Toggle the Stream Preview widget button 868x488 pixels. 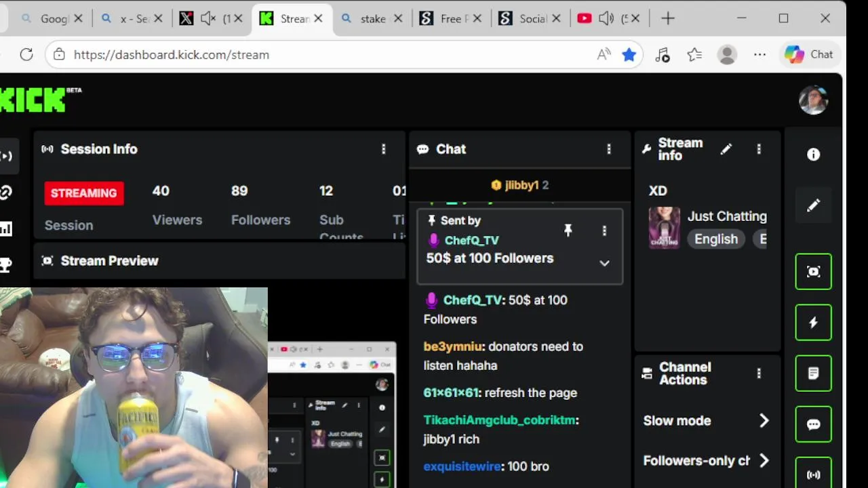(814, 272)
